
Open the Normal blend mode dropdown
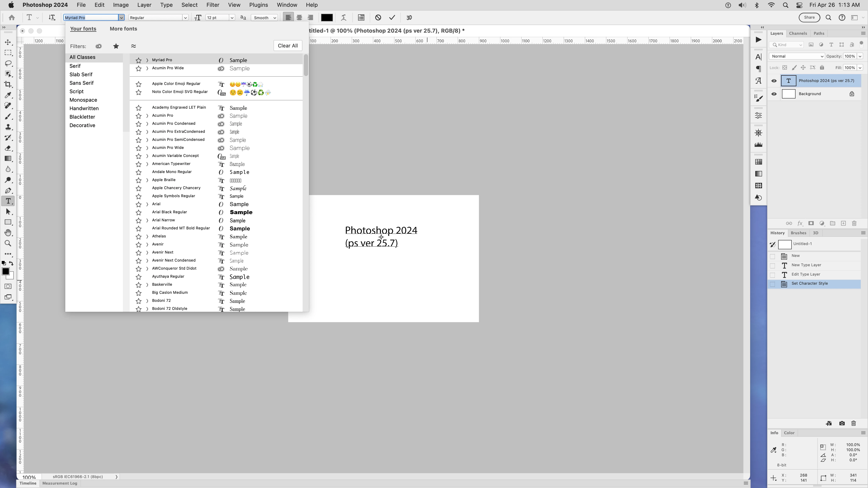pos(797,56)
